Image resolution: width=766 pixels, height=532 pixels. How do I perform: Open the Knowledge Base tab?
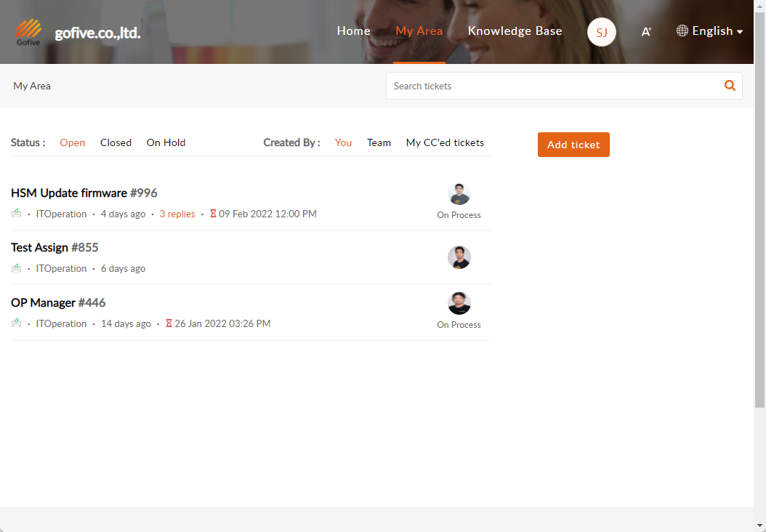point(515,31)
